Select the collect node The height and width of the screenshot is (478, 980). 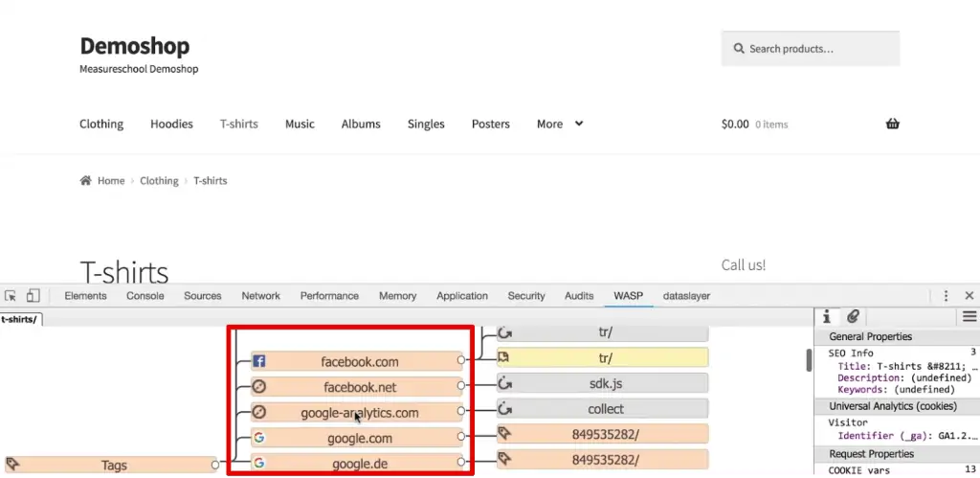[x=603, y=409]
